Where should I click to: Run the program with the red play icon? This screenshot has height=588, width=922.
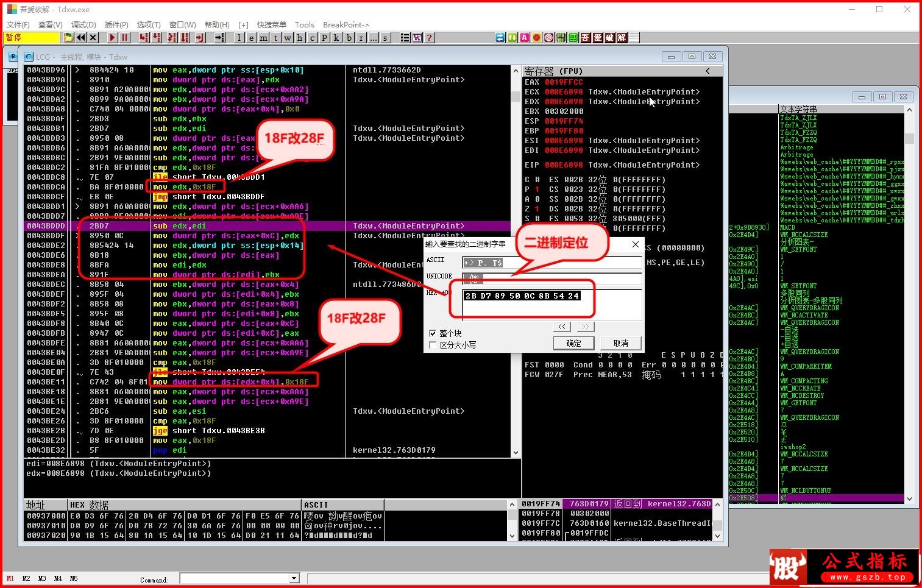[x=112, y=38]
